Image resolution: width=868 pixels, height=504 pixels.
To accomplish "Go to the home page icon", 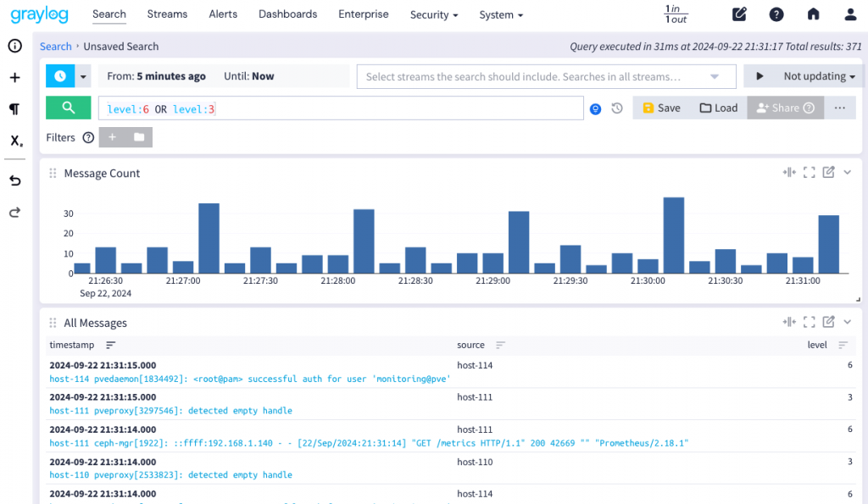I will coord(813,14).
